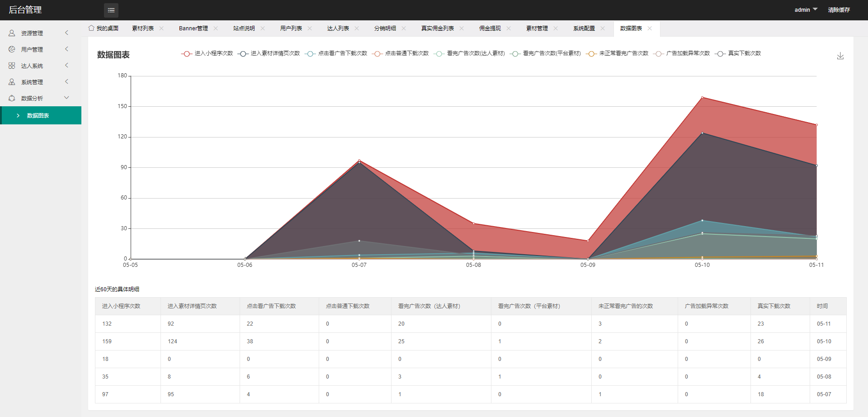Screen dimensions: 868x417
Task: Switch to Banner管理 tab
Action: (193, 28)
